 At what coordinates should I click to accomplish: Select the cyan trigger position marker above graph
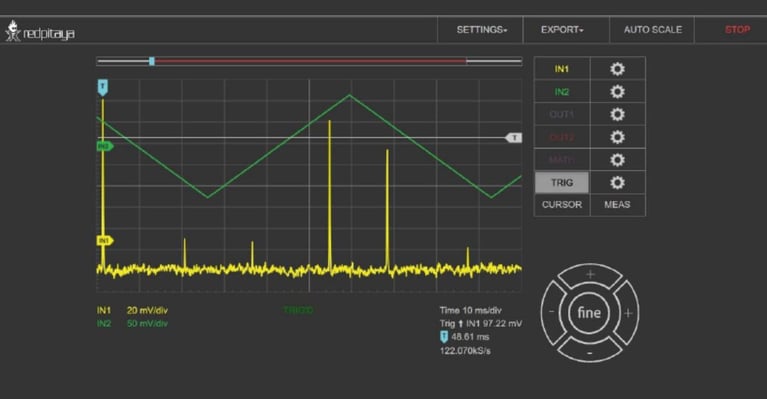coord(102,88)
